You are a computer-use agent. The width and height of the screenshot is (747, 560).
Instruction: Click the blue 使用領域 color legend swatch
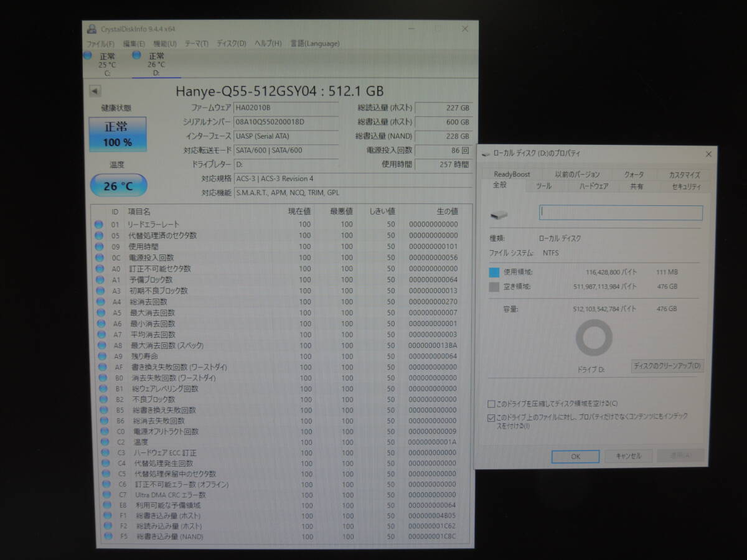[x=493, y=271]
